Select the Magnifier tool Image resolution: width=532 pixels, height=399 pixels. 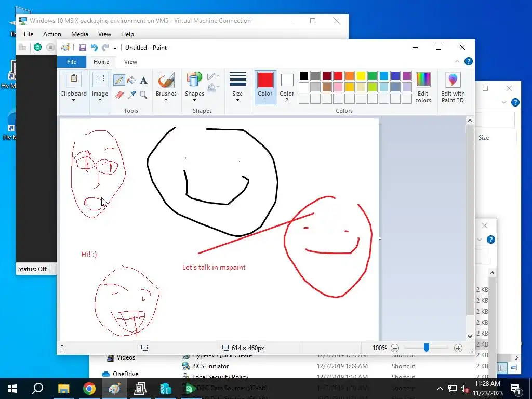click(143, 95)
